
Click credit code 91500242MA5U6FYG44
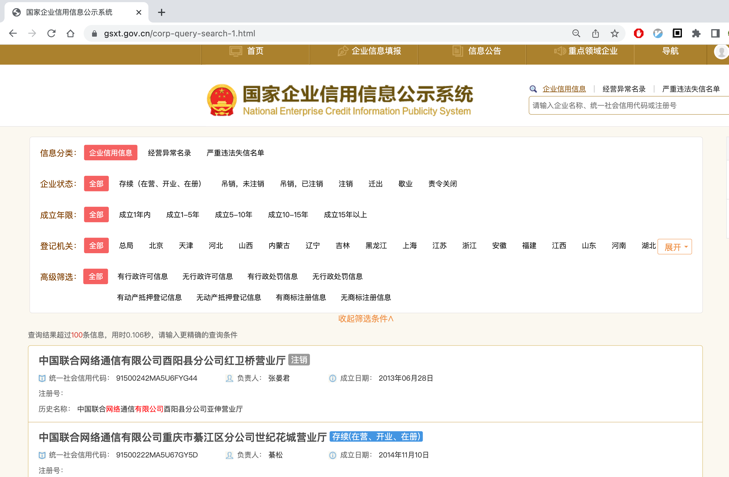click(157, 378)
